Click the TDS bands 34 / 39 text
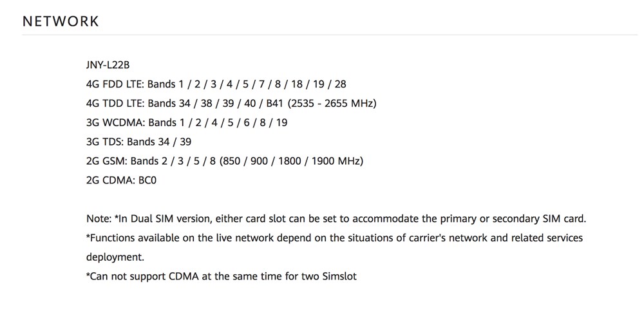644x318 pixels. (x=159, y=142)
